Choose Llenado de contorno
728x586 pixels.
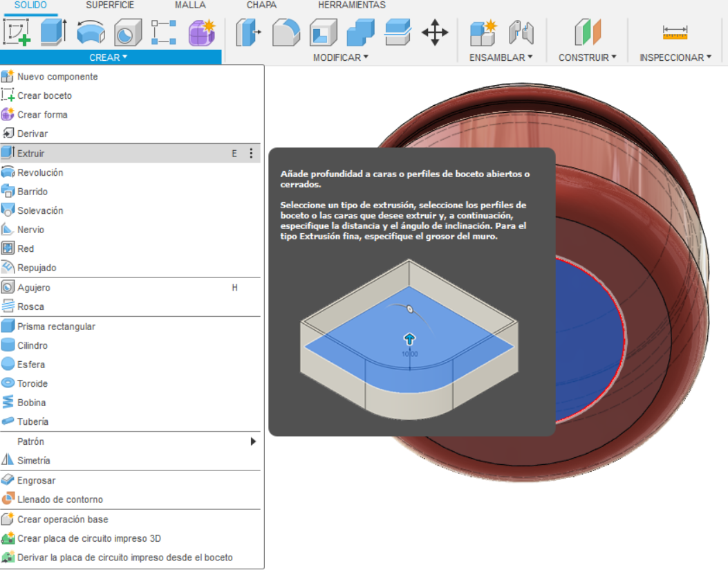tap(131, 500)
